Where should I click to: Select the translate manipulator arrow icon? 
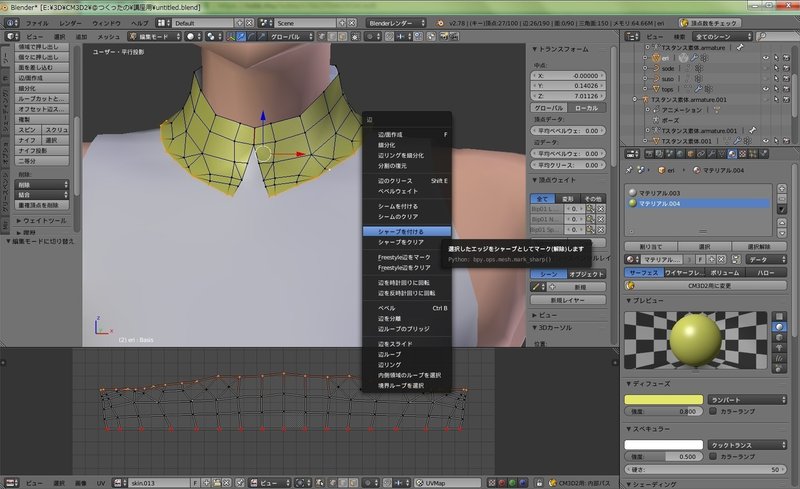(x=241, y=37)
